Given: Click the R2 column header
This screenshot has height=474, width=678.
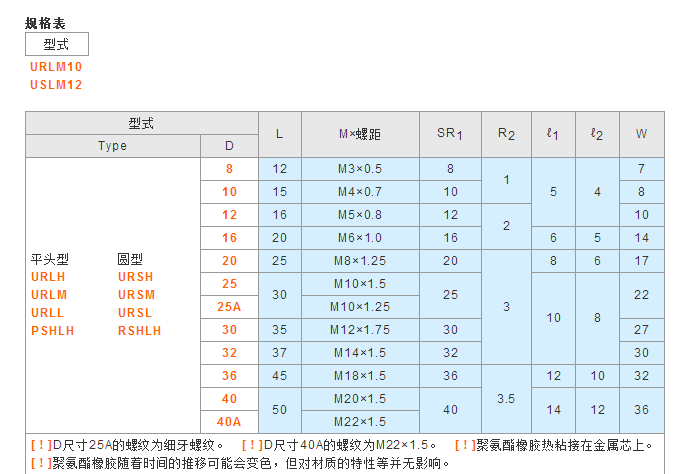Looking at the screenshot, I should click(x=506, y=134).
